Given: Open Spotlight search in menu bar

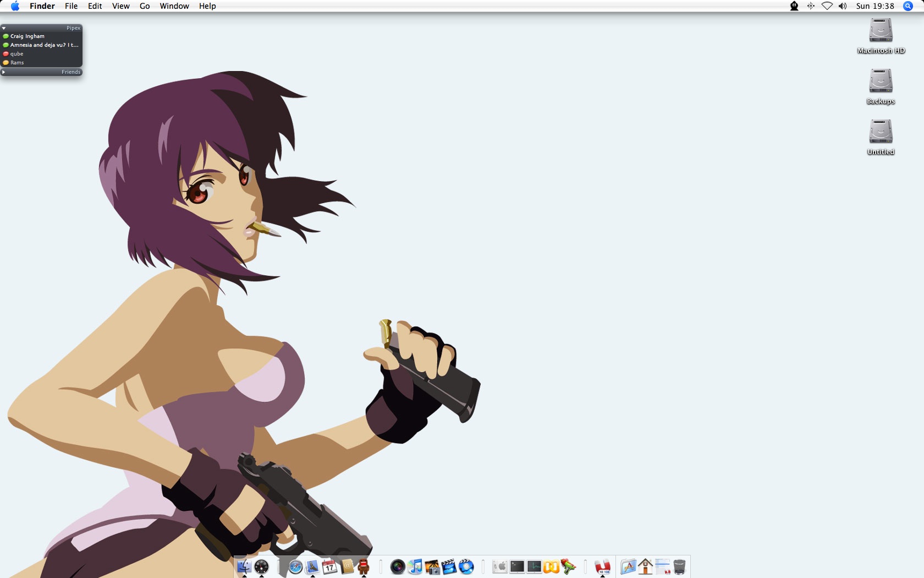Looking at the screenshot, I should pyautogui.click(x=908, y=6).
